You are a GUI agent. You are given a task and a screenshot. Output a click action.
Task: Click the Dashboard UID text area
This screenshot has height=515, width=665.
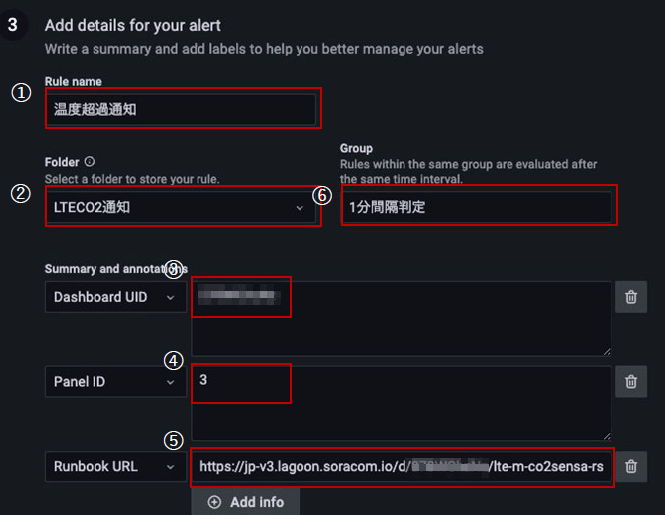point(401,318)
